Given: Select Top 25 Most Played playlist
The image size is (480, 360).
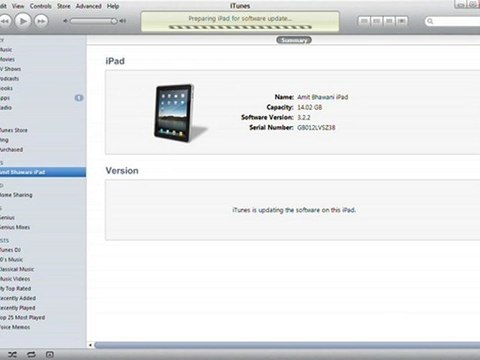Looking at the screenshot, I should coord(23,317).
